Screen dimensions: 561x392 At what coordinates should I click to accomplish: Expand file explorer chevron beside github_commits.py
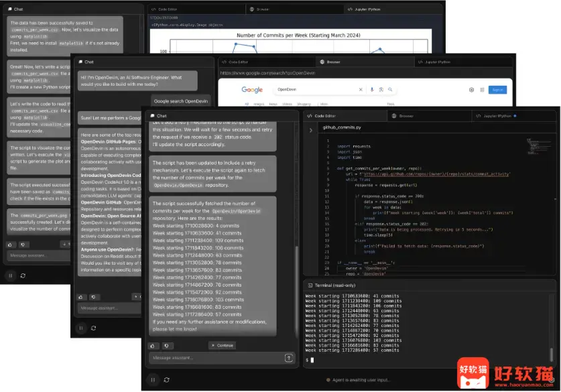(x=310, y=130)
